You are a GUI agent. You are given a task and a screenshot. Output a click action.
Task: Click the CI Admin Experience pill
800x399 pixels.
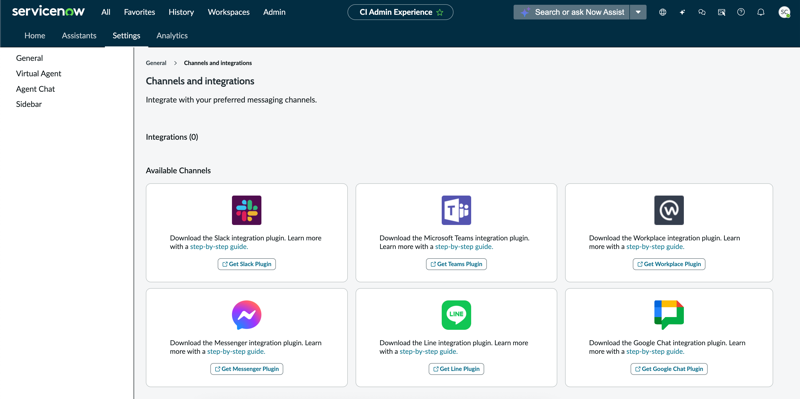pyautogui.click(x=401, y=12)
